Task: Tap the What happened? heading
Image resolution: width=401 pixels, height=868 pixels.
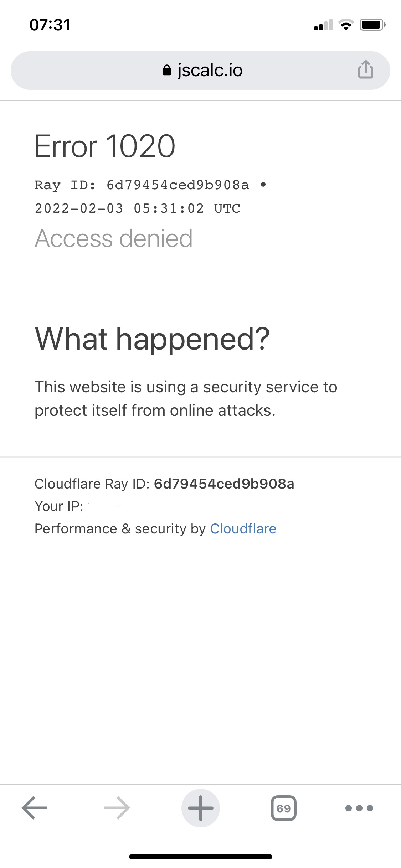Action: pos(153,339)
